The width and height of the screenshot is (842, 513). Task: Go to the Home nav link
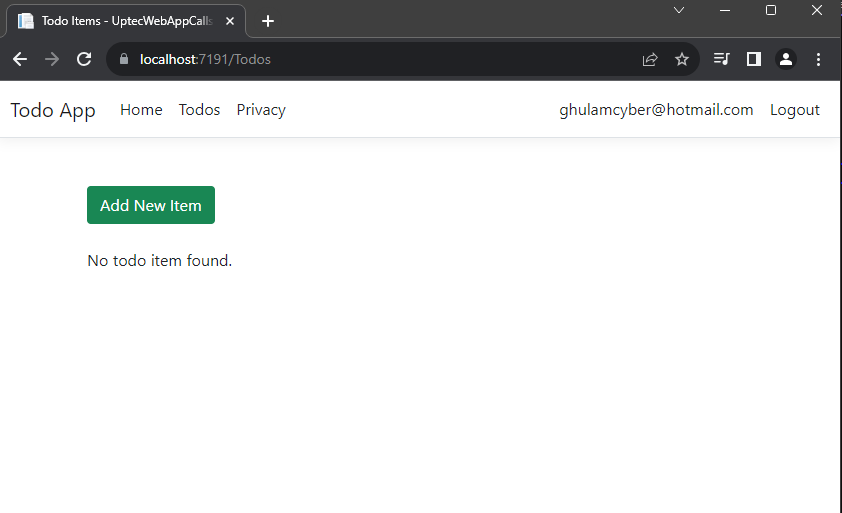coord(141,110)
